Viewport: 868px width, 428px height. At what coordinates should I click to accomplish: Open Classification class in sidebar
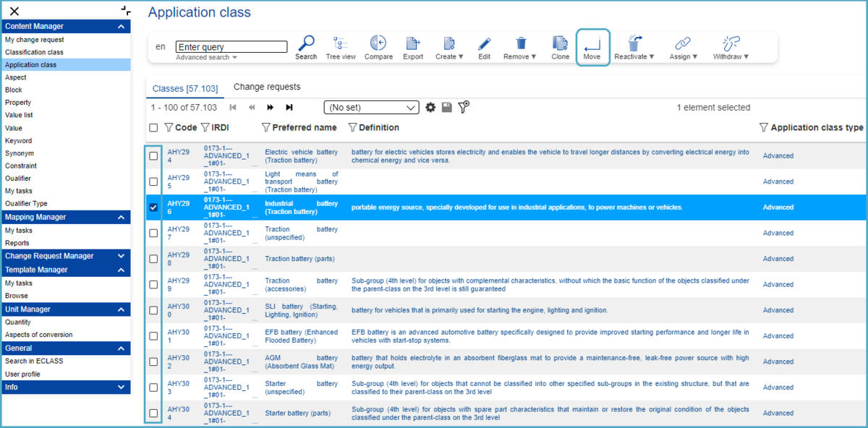34,52
